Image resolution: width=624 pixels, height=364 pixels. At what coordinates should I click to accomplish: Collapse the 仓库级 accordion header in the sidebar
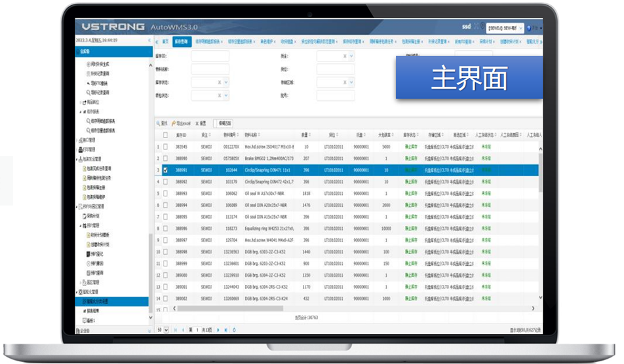click(x=114, y=51)
